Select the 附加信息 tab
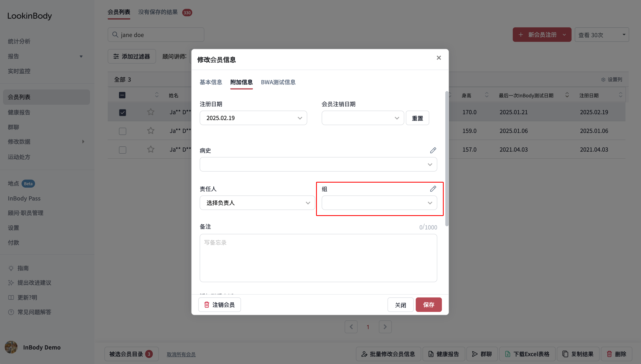This screenshot has width=641, height=364. pos(241,82)
